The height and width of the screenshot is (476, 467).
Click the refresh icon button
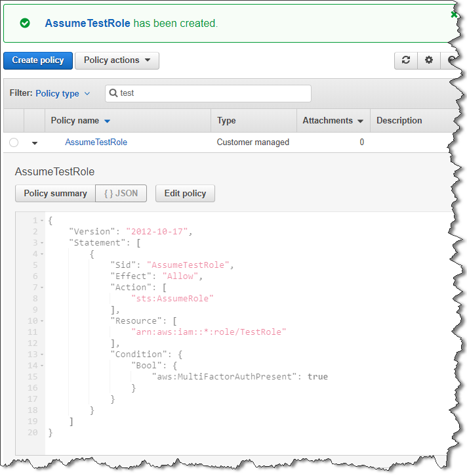pyautogui.click(x=406, y=60)
